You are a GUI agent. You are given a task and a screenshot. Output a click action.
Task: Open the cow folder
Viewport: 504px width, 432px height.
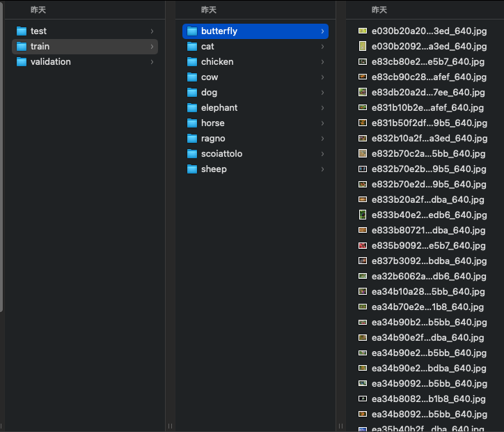(x=209, y=77)
